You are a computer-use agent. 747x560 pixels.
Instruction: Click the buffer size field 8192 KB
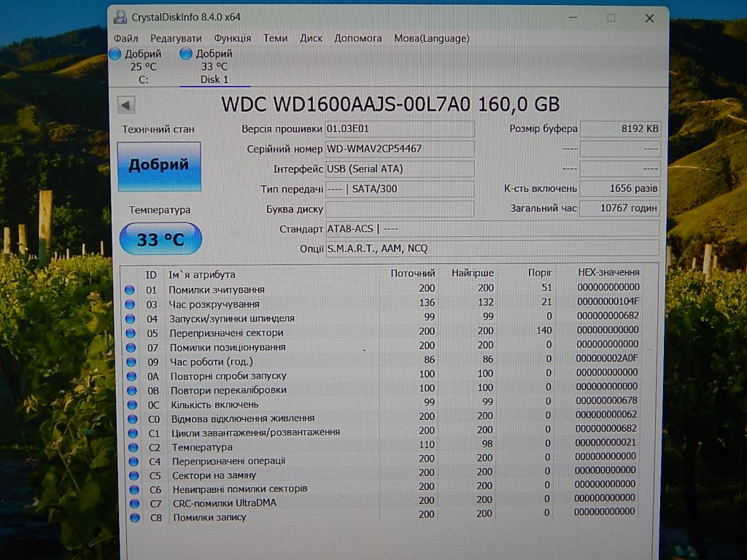[620, 128]
